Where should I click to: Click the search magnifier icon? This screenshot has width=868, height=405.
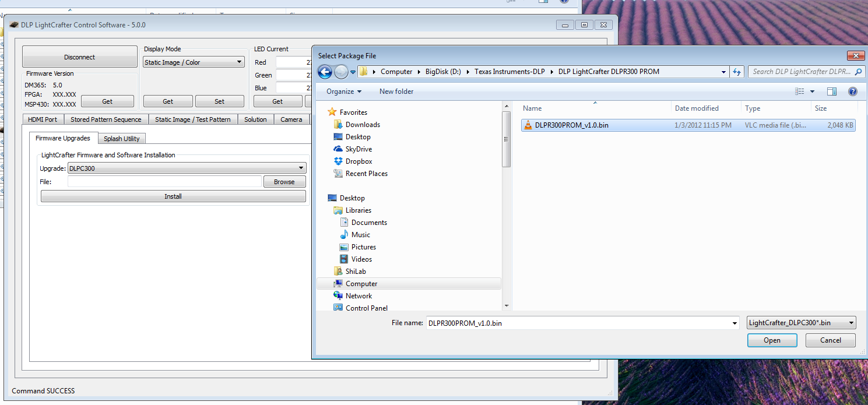(x=858, y=72)
